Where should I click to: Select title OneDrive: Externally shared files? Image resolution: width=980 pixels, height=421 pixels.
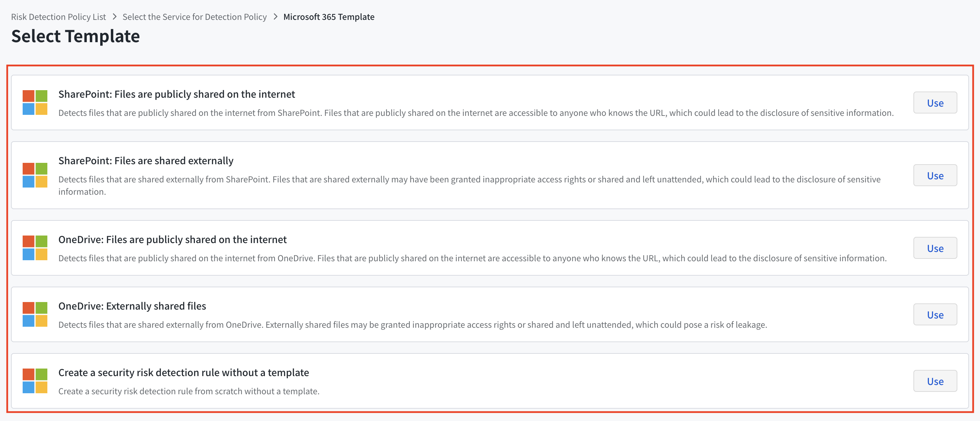(x=132, y=306)
